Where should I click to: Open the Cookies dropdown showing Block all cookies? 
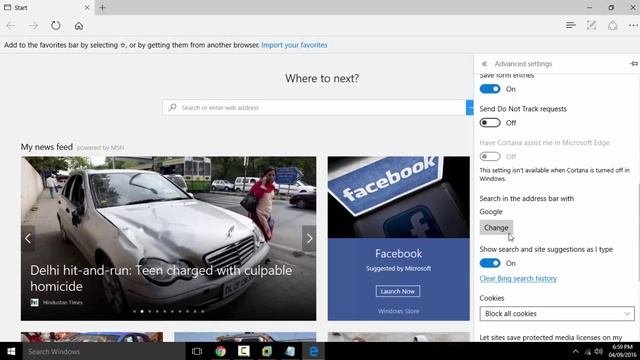click(557, 313)
